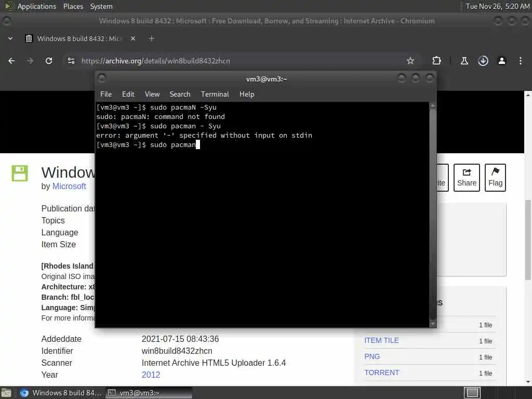Switch to Windows 8 build taskbar button

coord(60,393)
